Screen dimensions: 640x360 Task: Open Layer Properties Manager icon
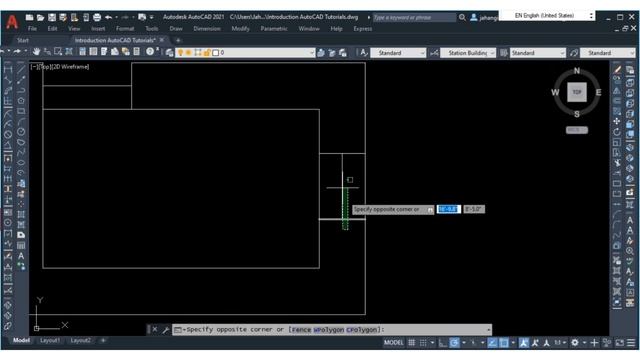[x=169, y=53]
